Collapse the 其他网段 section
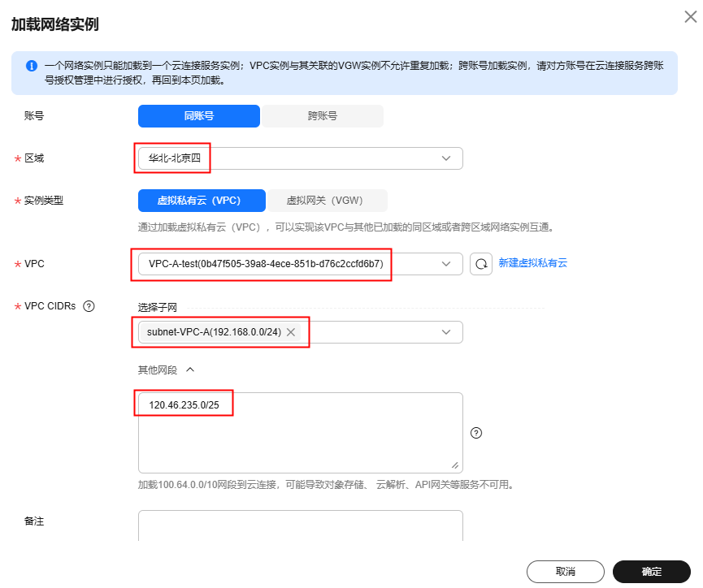Viewport: 703px width, 588px height. point(190,370)
